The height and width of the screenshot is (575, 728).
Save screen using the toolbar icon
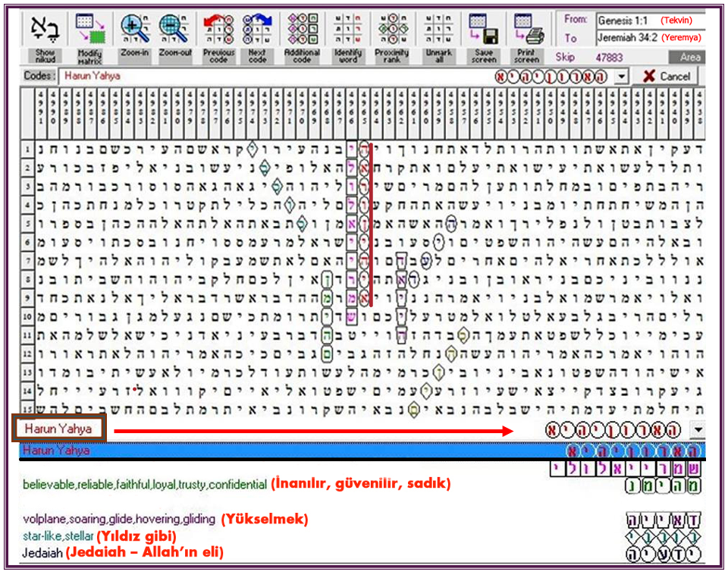(x=483, y=38)
